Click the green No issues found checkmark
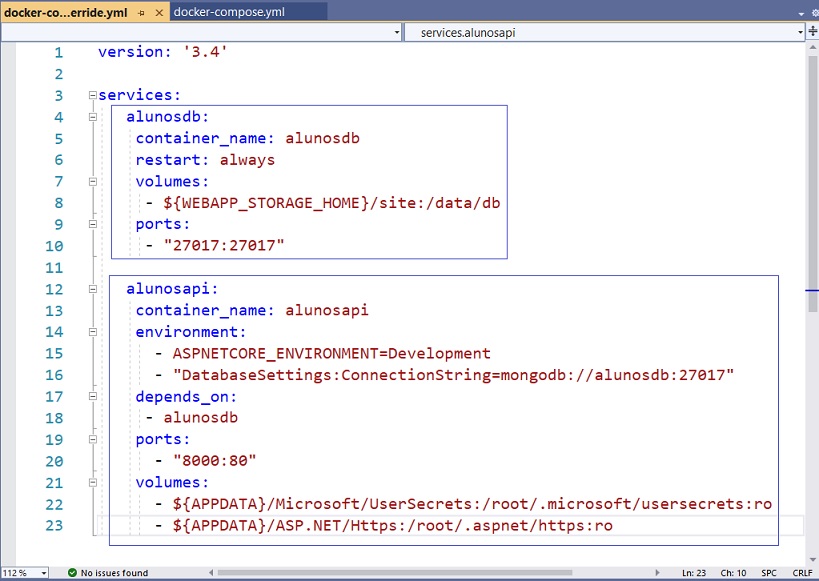 [72, 573]
